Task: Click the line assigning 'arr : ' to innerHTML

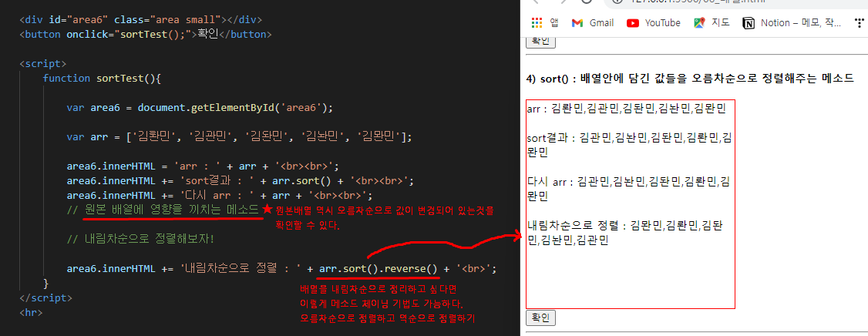Action: (x=203, y=166)
